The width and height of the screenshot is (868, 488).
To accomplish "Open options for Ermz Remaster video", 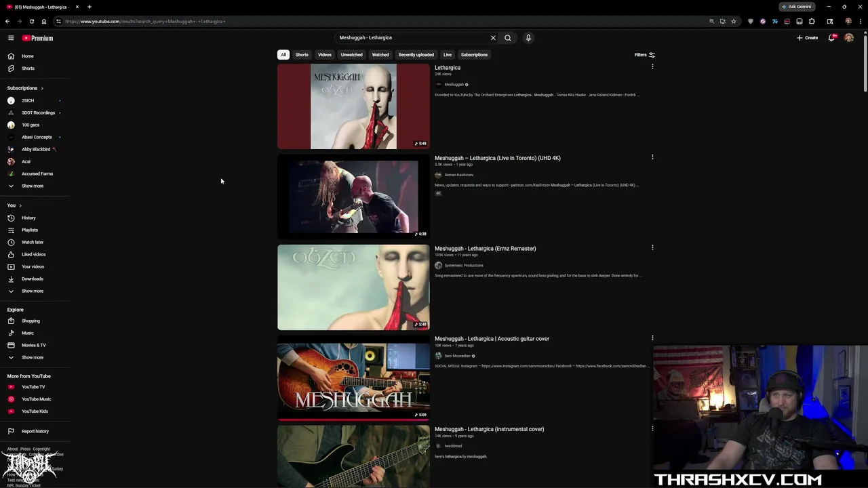I will tap(652, 247).
